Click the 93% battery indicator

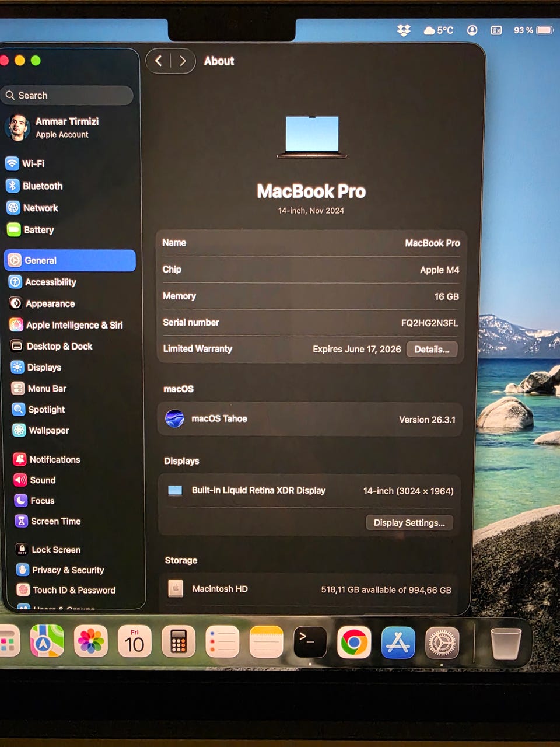point(533,30)
